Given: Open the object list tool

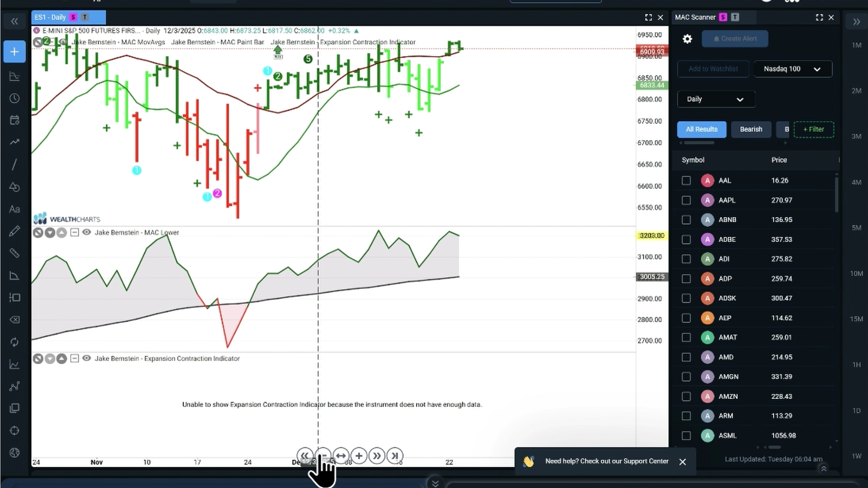Looking at the screenshot, I should coord(14,297).
